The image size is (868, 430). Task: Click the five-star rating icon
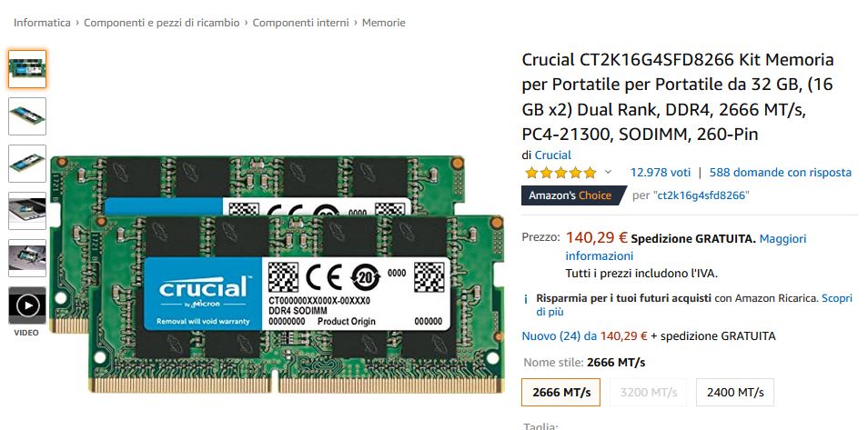[560, 173]
